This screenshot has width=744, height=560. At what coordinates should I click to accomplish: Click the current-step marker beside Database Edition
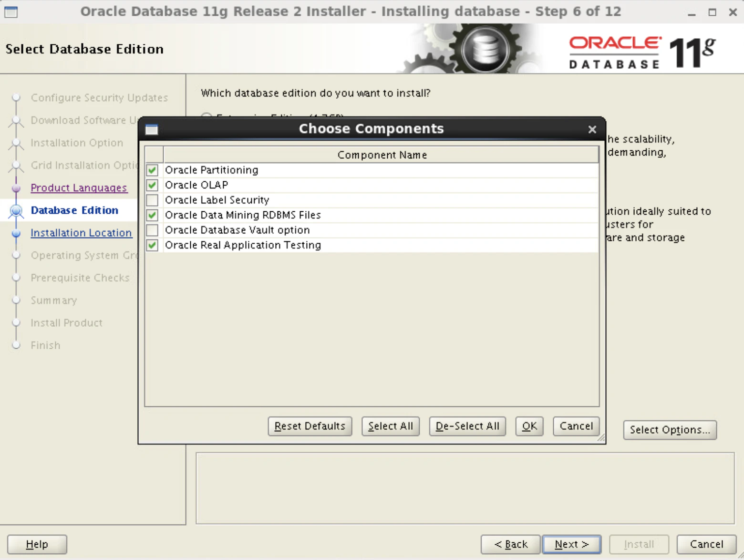(16, 210)
